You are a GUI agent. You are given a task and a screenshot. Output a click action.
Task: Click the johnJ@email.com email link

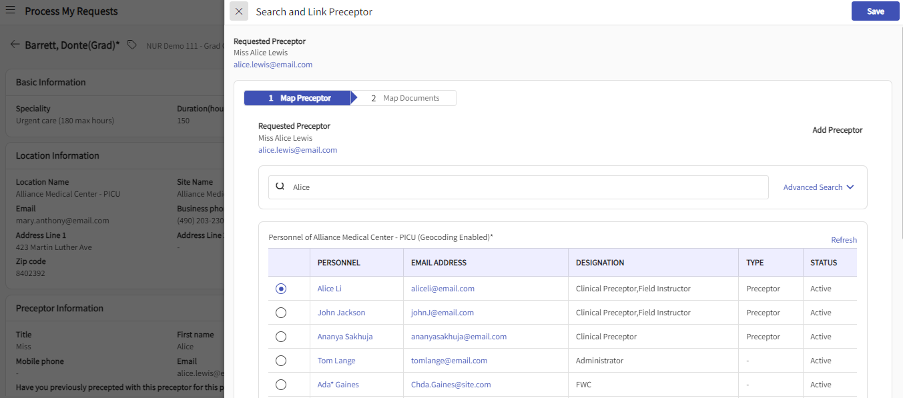tap(442, 313)
